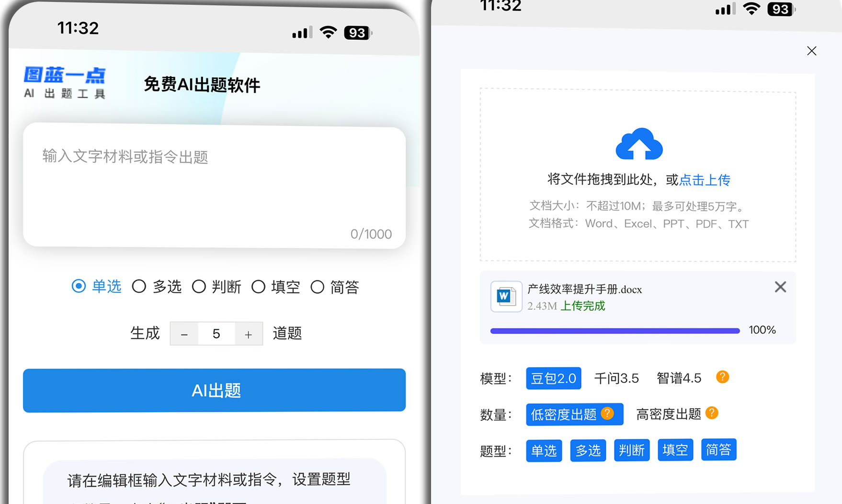Screen dimensions: 842x504
Task: Click the 点击上传 link
Action: click(x=705, y=180)
